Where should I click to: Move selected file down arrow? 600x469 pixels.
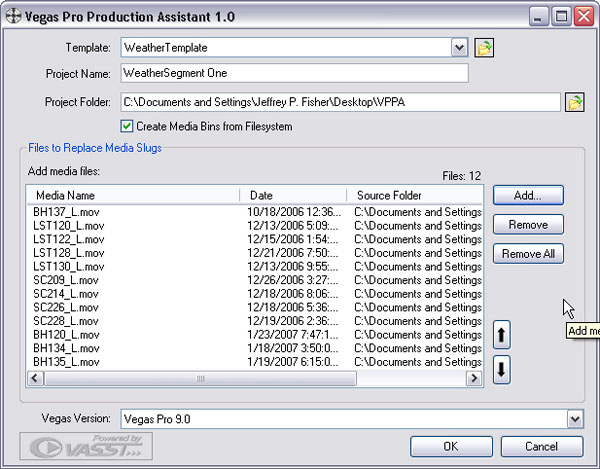pyautogui.click(x=501, y=370)
